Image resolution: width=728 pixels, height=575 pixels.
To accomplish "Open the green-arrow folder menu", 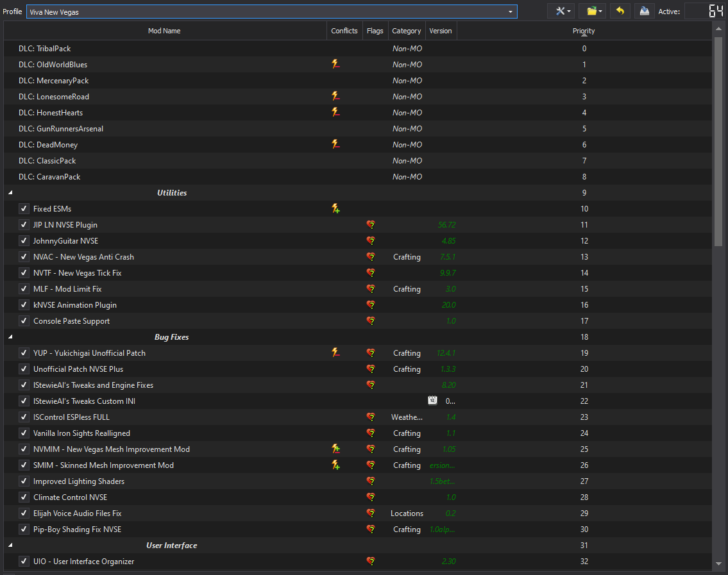I will click(x=595, y=11).
